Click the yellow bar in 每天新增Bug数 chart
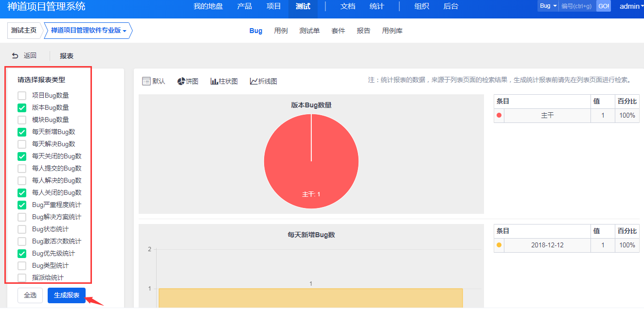Viewport: 644px width, 311px height. tap(310, 298)
